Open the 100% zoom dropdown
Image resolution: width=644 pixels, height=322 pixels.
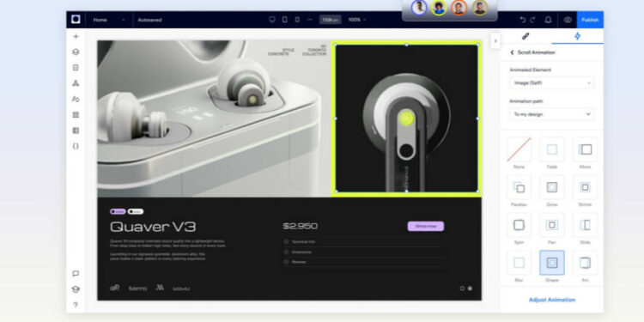(x=357, y=19)
